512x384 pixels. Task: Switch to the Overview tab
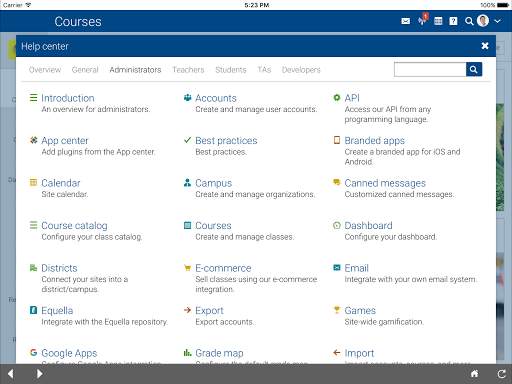click(45, 70)
